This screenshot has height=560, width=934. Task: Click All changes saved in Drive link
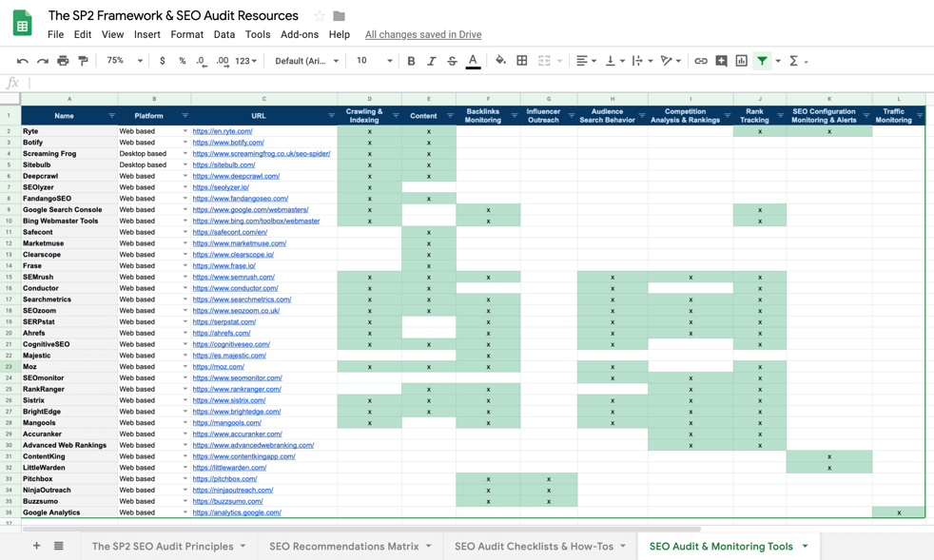tap(423, 34)
